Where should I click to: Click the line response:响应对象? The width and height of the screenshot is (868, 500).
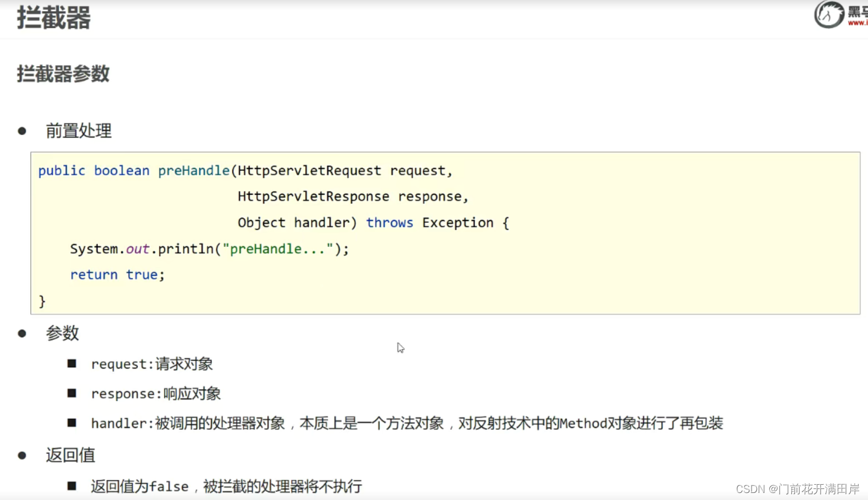(x=155, y=394)
